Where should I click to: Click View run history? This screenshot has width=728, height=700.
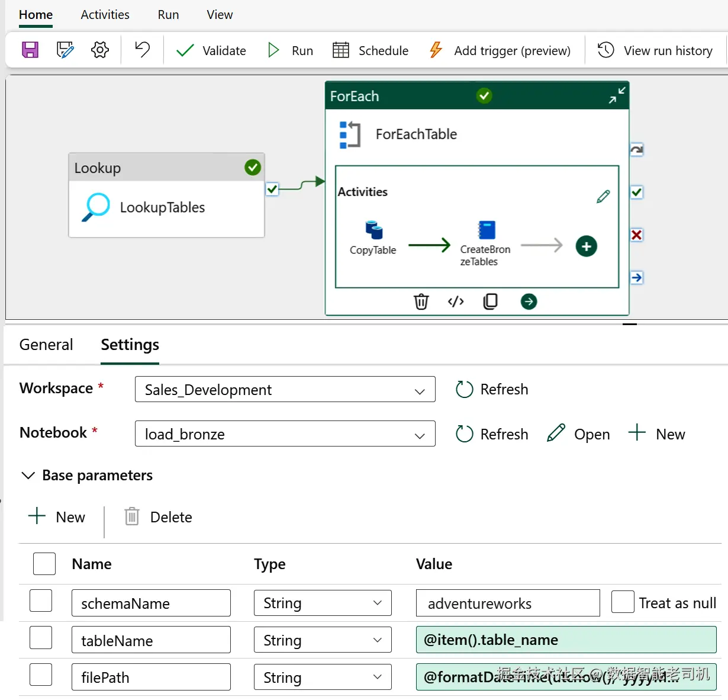[x=655, y=50]
